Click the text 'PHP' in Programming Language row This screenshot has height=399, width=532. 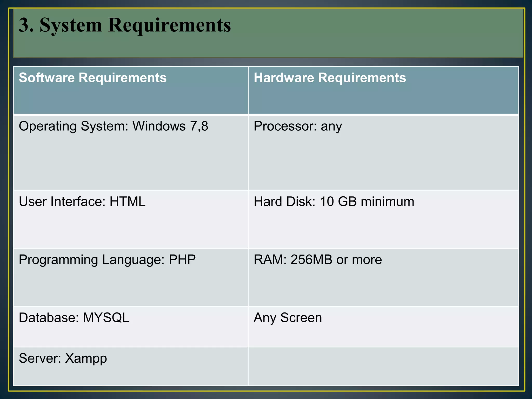pos(182,260)
